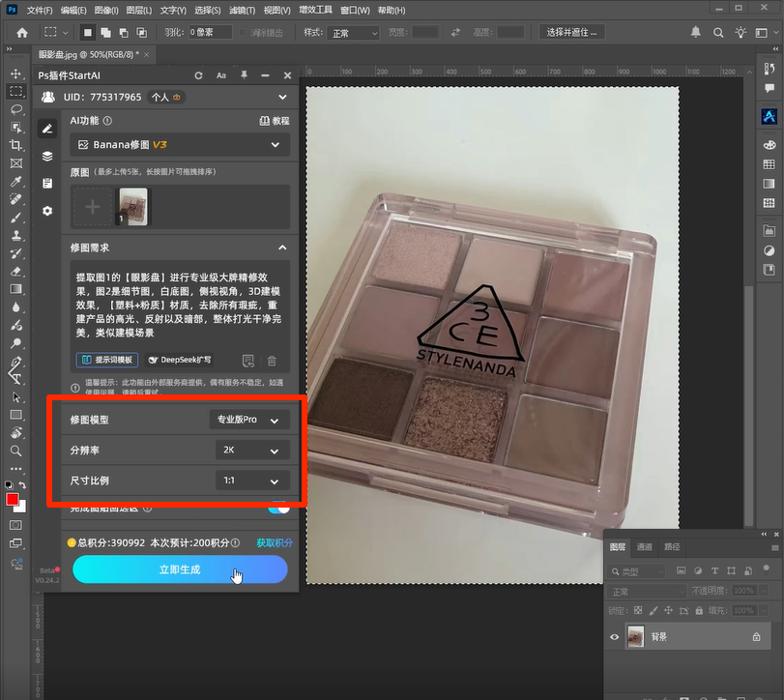Select the Zoom tool in toolbox
This screenshot has height=700, width=784.
coord(16,451)
